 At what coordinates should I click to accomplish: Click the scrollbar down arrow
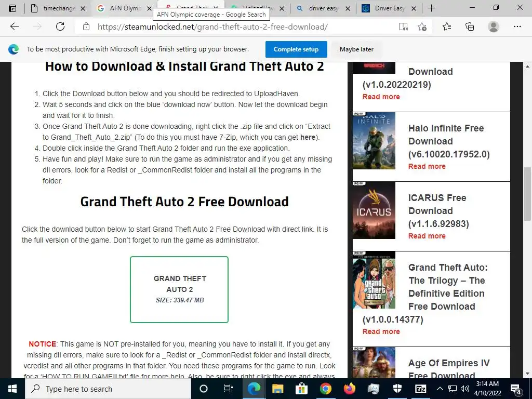(x=528, y=374)
